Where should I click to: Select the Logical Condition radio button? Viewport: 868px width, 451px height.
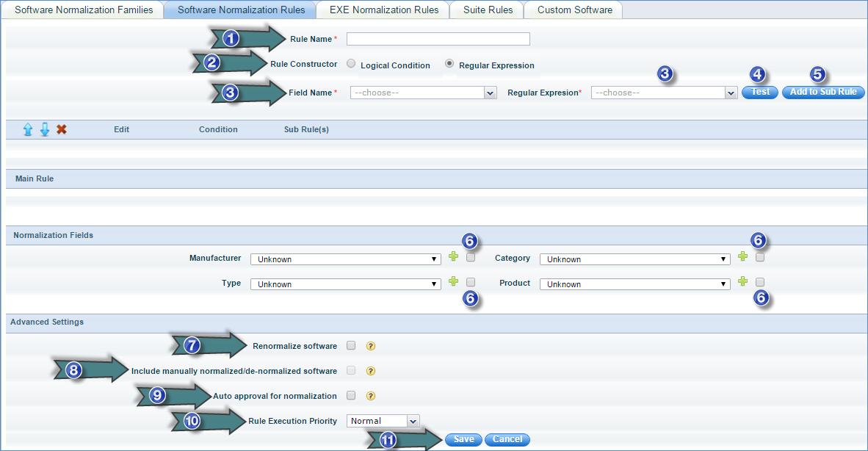(351, 65)
